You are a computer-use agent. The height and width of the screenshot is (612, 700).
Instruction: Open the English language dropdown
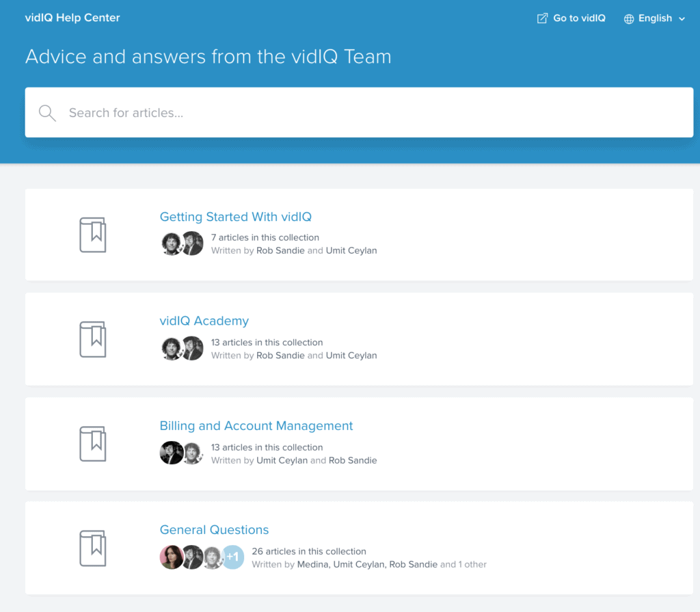654,18
